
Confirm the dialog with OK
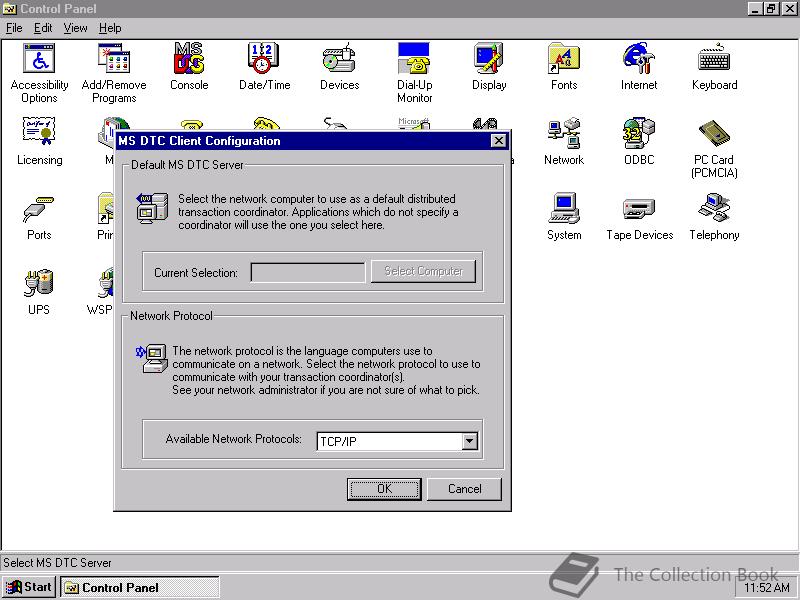(384, 489)
